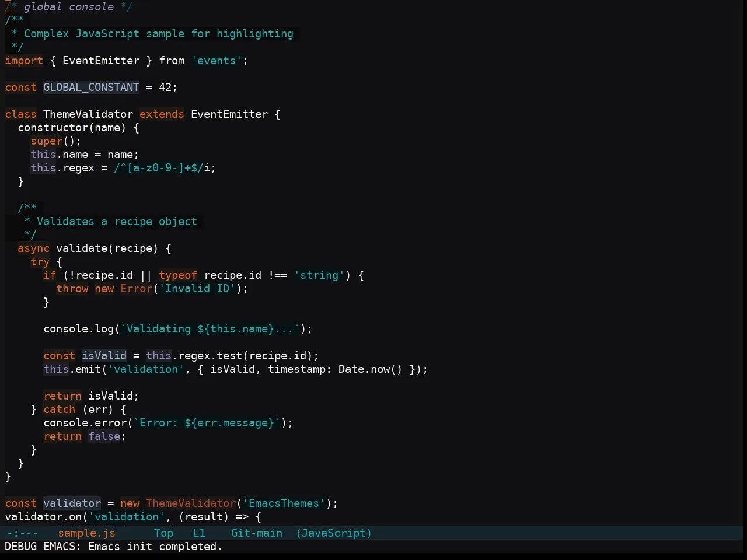Click 'console.log' call
Viewport: 747px width, 560px height.
pyautogui.click(x=78, y=329)
